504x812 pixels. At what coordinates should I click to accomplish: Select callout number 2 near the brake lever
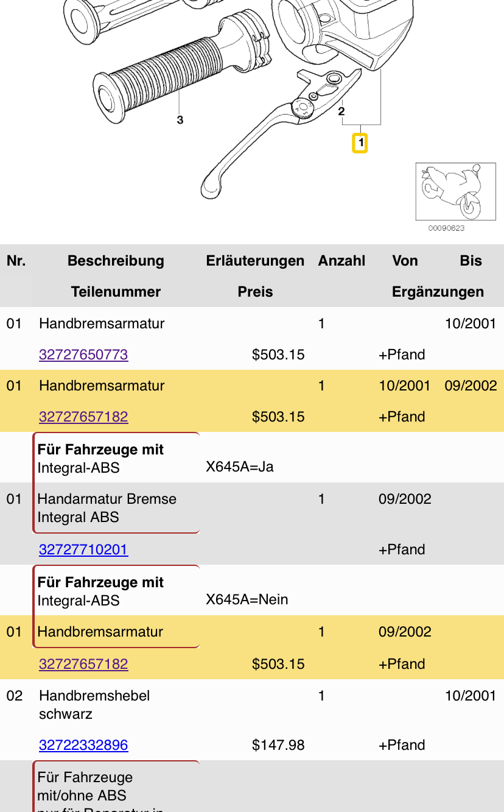(x=341, y=111)
